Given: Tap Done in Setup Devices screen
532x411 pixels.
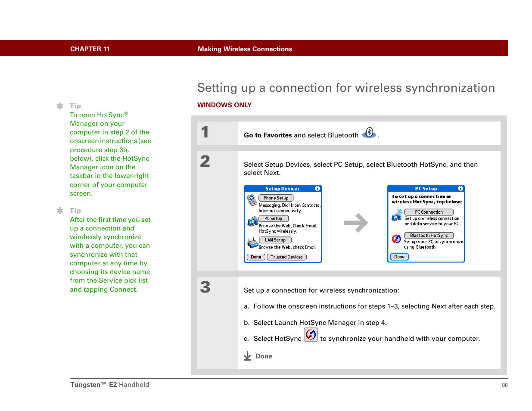Looking at the screenshot, I should pyautogui.click(x=256, y=257).
